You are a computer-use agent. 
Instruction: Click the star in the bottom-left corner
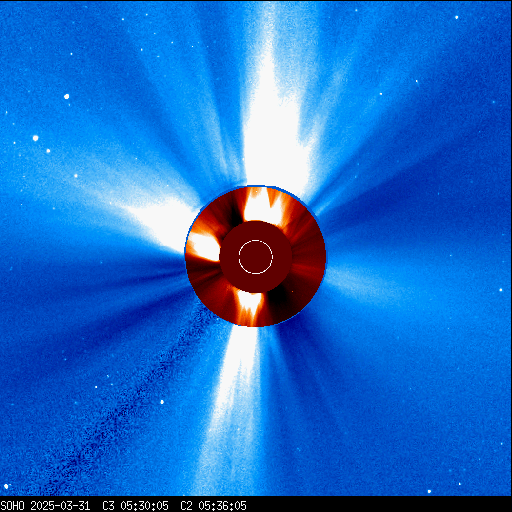[x=6, y=487]
